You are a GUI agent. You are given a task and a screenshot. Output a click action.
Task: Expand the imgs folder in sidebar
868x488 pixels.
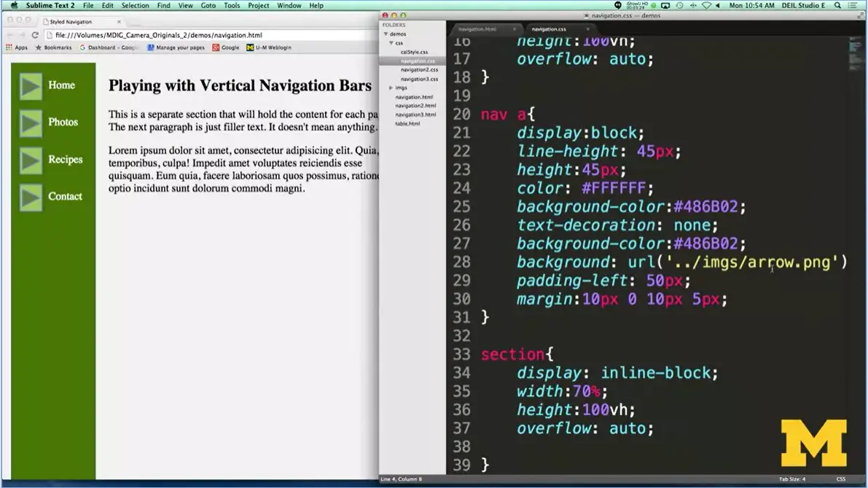(x=391, y=88)
